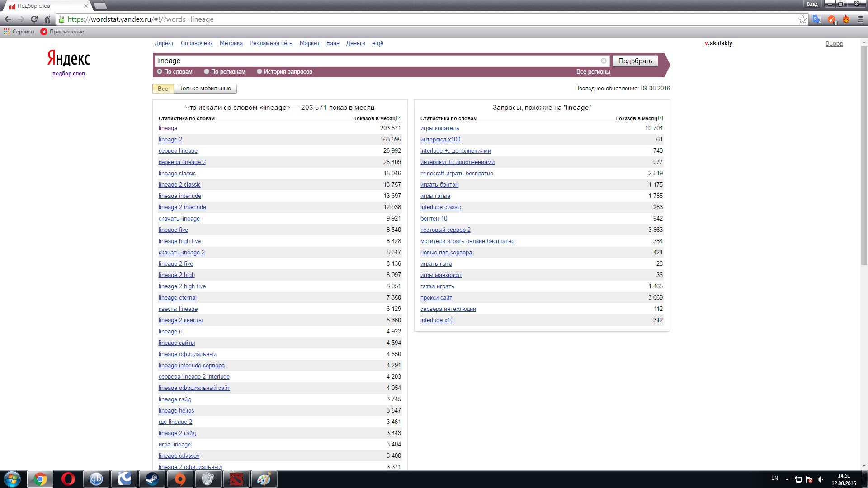Open the lineage 2 interlude link
This screenshot has width=868, height=488.
[x=182, y=207]
